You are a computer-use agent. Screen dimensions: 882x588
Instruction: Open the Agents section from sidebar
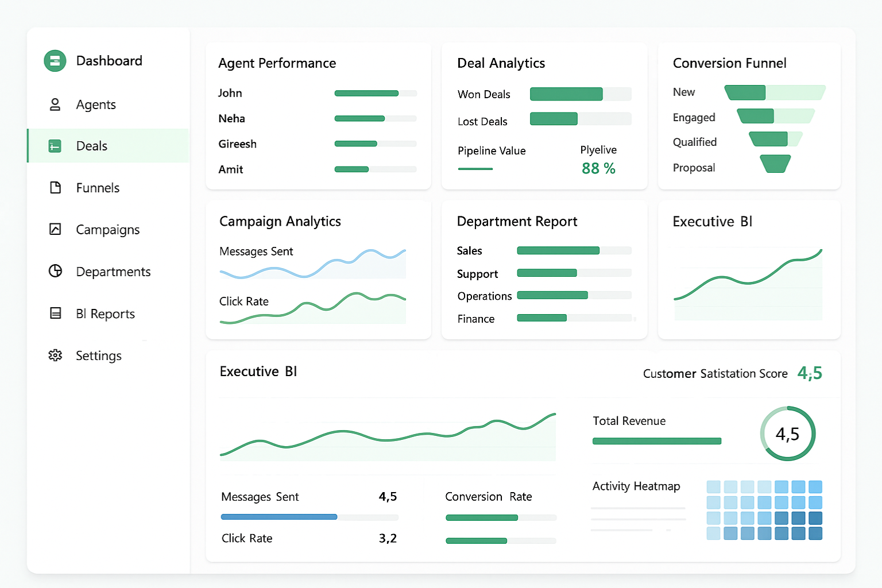(95, 105)
